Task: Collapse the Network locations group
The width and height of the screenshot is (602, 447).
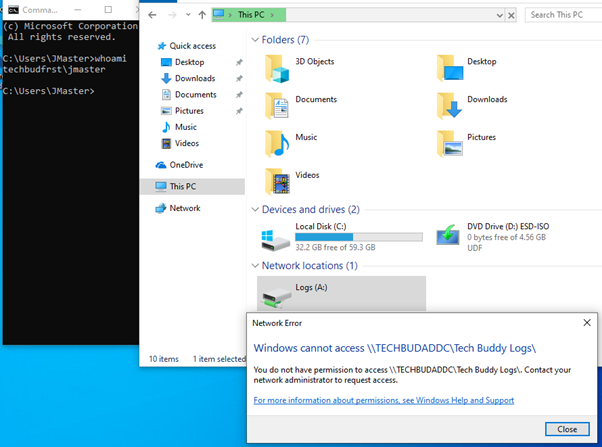Action: pos(254,266)
